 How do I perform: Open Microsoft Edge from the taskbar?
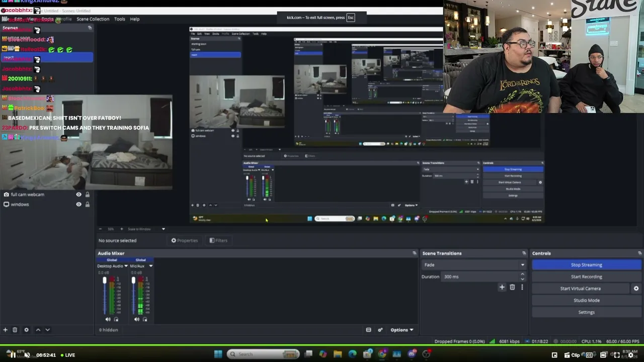point(352,354)
